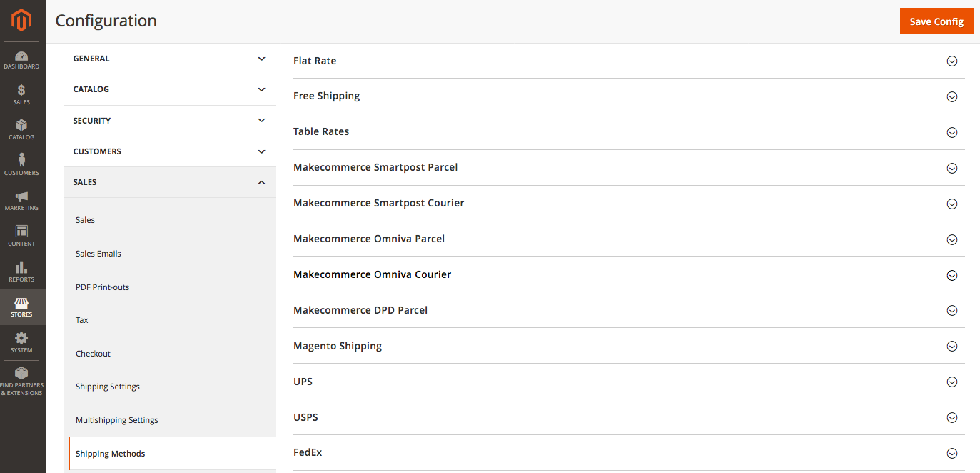The height and width of the screenshot is (473, 980).
Task: Select the Checkout tab item
Action: point(93,354)
